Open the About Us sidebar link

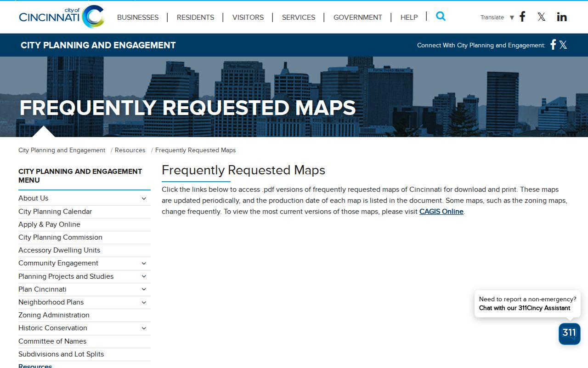click(x=33, y=198)
